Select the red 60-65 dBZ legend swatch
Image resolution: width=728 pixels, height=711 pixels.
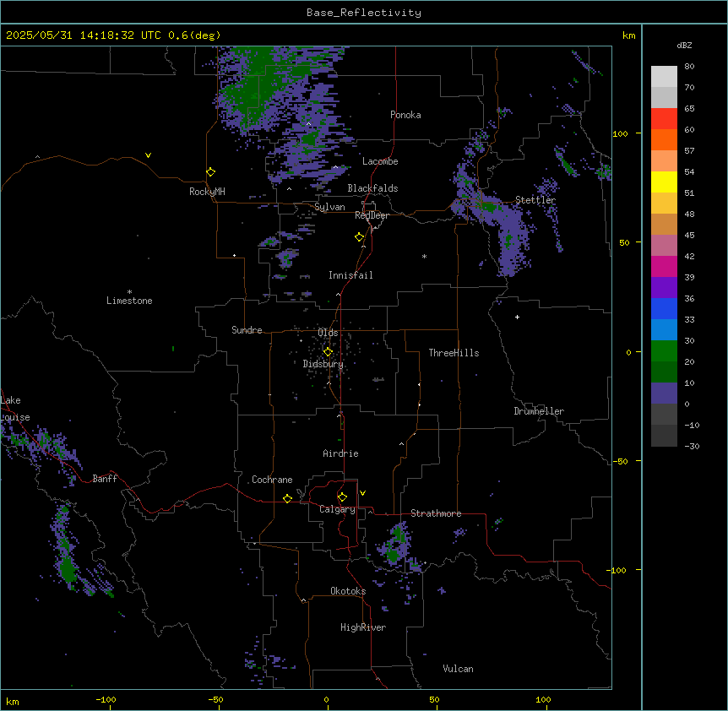664,119
